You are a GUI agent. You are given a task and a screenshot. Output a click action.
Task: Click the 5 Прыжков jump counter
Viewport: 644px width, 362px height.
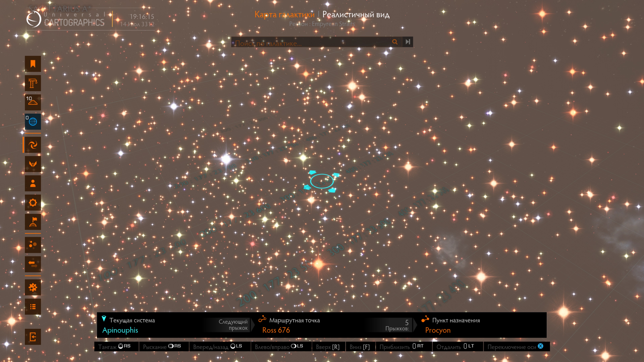coord(397,325)
